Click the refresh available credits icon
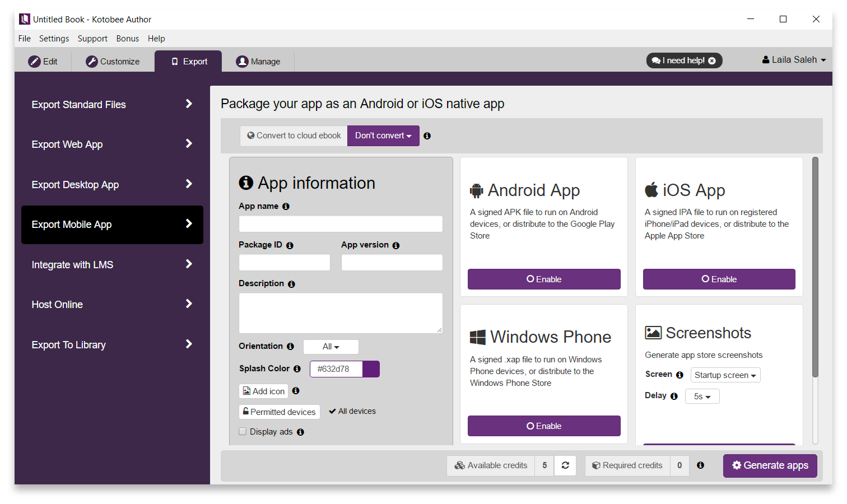Screen dimensions: 847x504 [x=565, y=465]
